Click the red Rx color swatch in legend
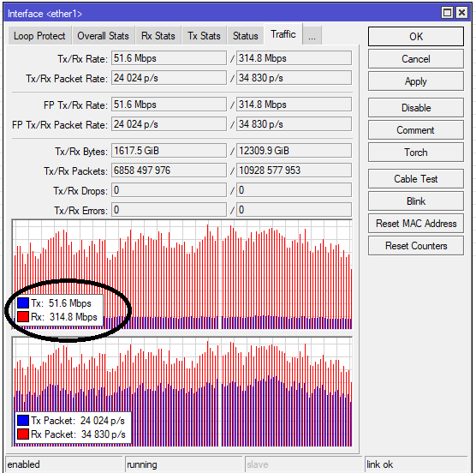The image size is (476, 473). click(23, 316)
